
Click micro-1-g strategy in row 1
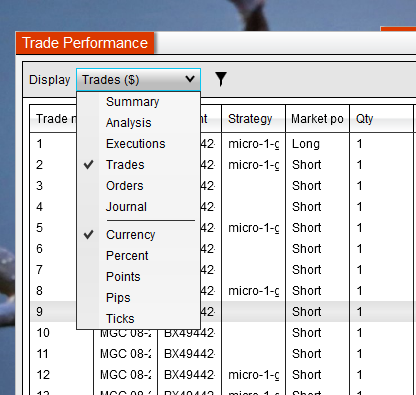254,144
